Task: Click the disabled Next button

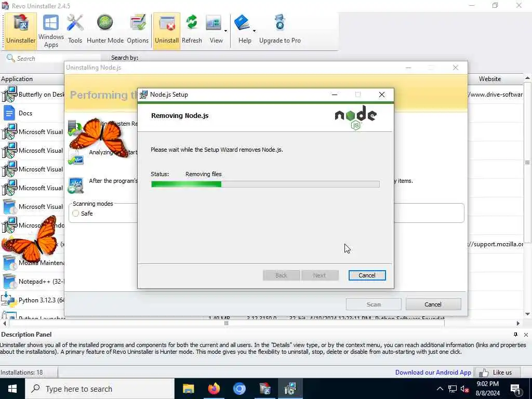Action: (320, 275)
